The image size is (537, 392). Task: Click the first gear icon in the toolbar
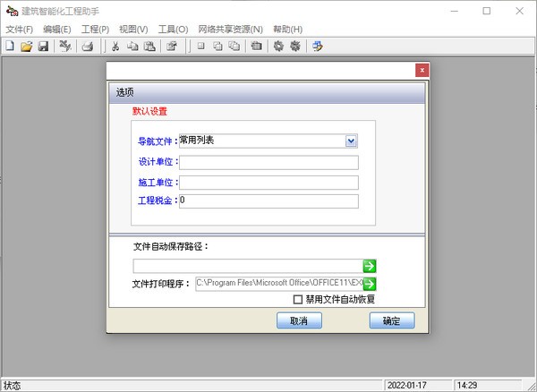tap(278, 47)
